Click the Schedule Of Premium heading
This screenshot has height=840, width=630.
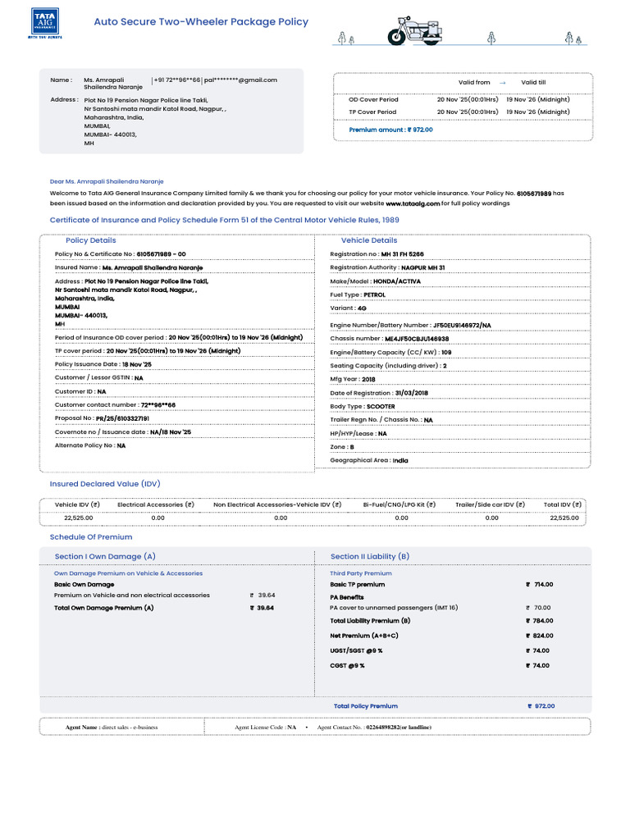(91, 536)
